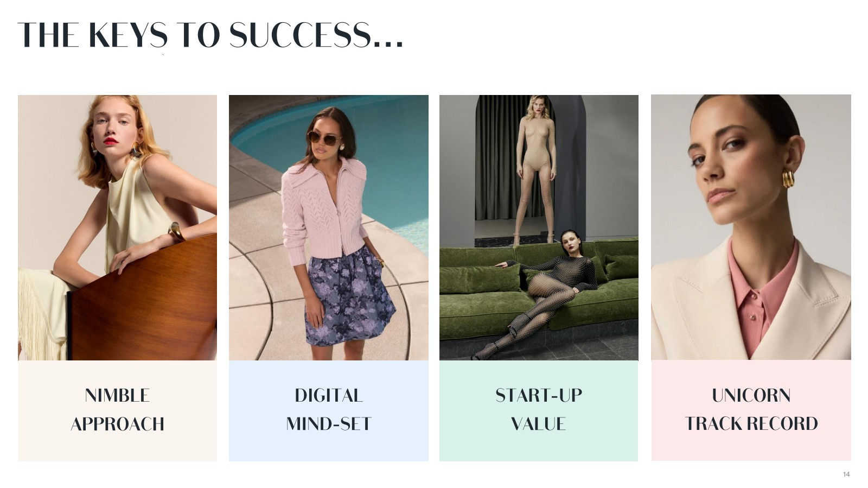Select the poolside model photo in pink cardigan

[328, 227]
